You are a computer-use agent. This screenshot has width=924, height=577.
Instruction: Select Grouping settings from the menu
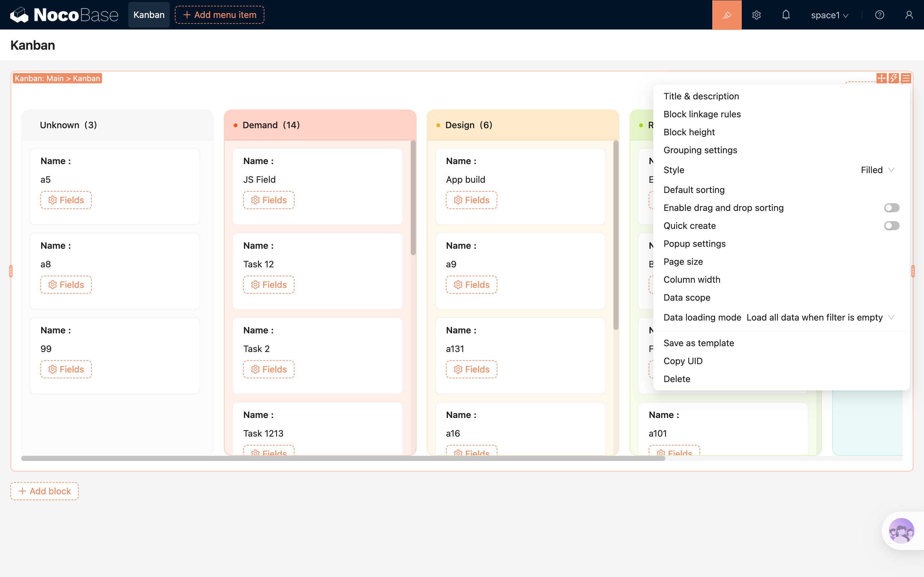click(x=700, y=150)
